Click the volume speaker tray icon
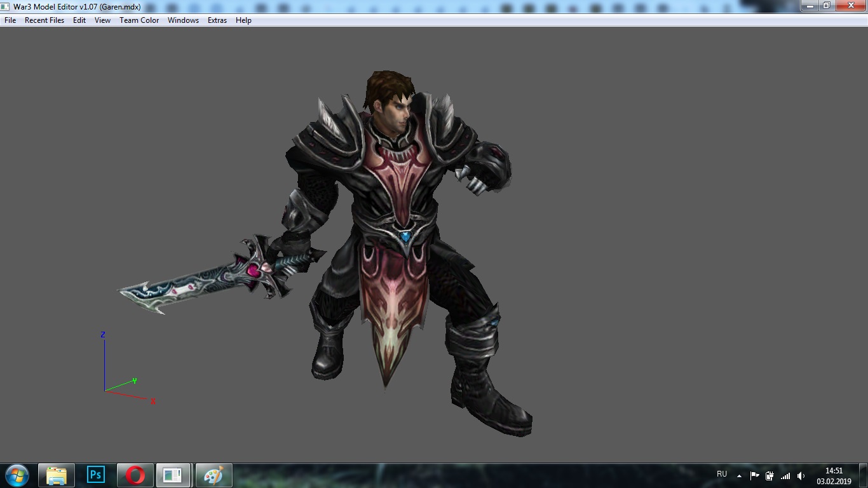868x488 pixels. click(801, 476)
